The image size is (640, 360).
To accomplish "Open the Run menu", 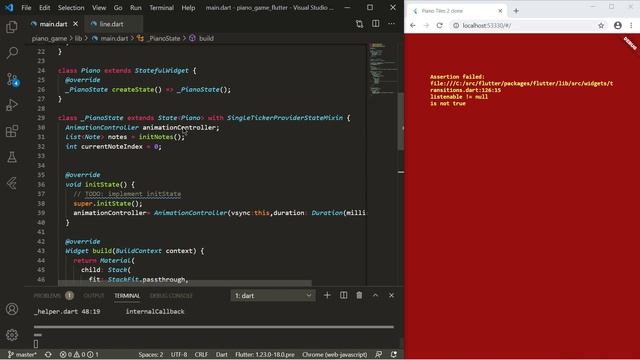I will point(136,8).
